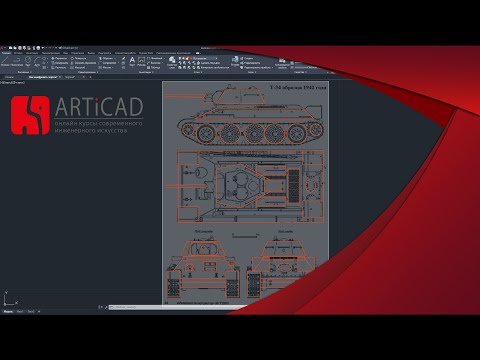This screenshot has width=480, height=360.
Task: Switch to the Лист2 layout tab
Action: point(30,311)
